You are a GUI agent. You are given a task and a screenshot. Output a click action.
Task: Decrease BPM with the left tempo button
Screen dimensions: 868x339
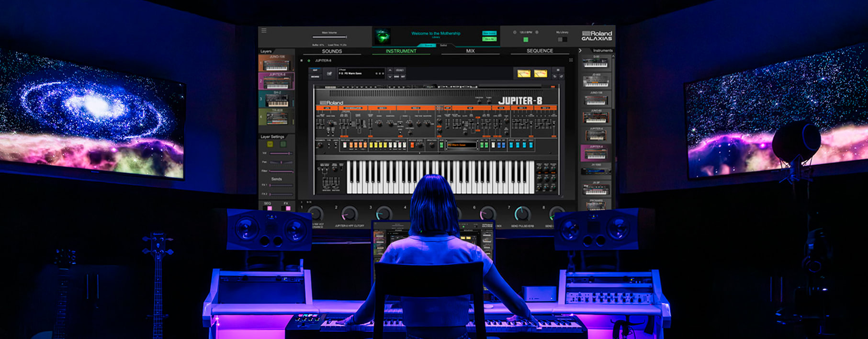click(x=515, y=33)
